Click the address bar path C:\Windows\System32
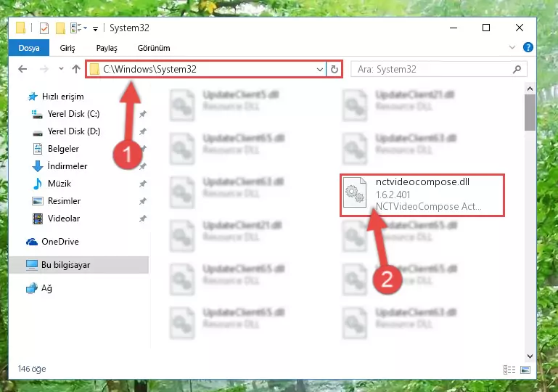The image size is (558, 392). pos(149,69)
